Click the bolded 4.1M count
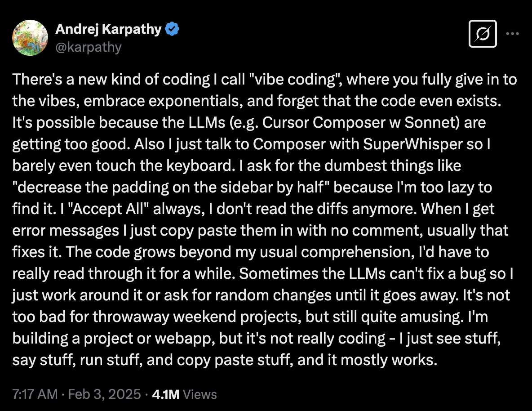The image size is (532, 411). point(164,394)
